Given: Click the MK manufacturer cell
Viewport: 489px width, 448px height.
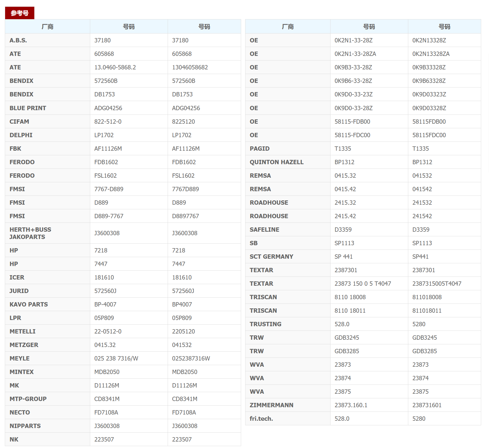Looking at the screenshot, I should coord(48,385).
